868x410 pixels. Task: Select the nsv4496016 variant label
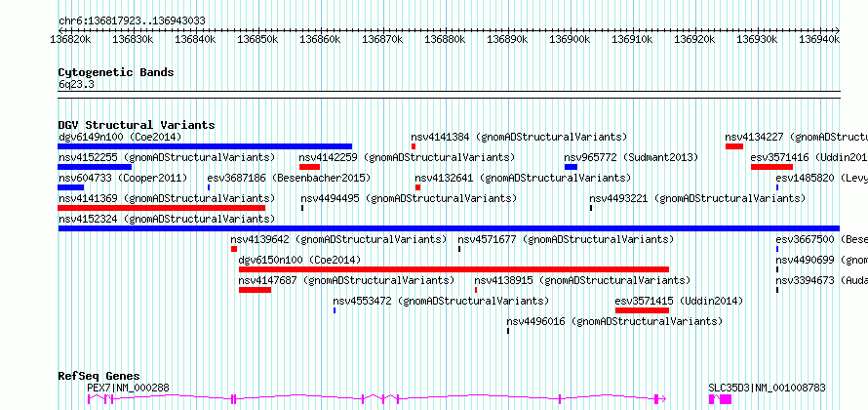coord(614,321)
